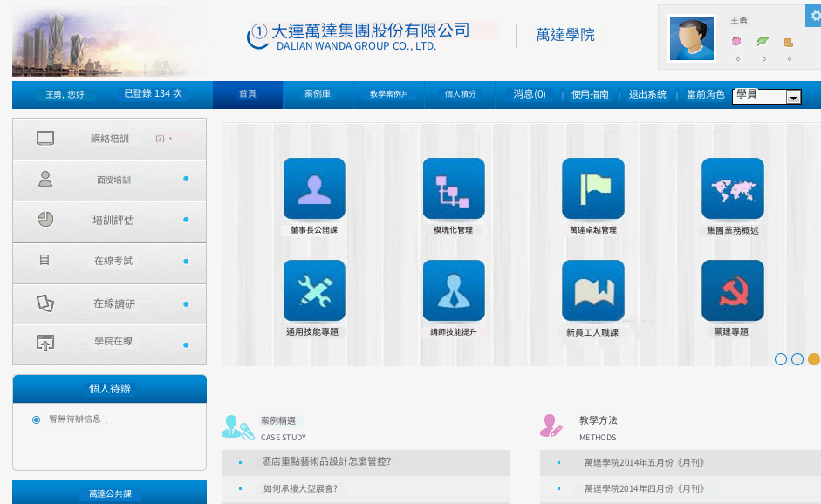Click the 萬達公共課 panel header
This screenshot has width=821, height=504.
coord(109,493)
